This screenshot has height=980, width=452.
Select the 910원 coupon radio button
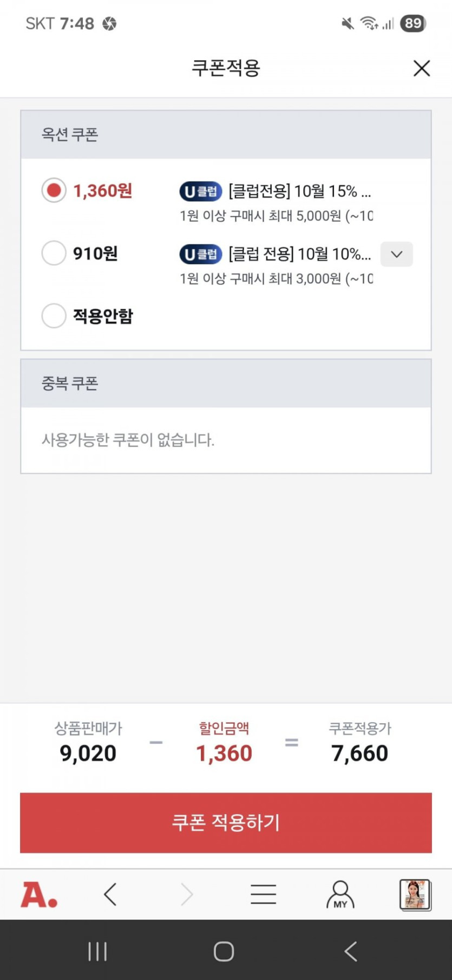(54, 253)
